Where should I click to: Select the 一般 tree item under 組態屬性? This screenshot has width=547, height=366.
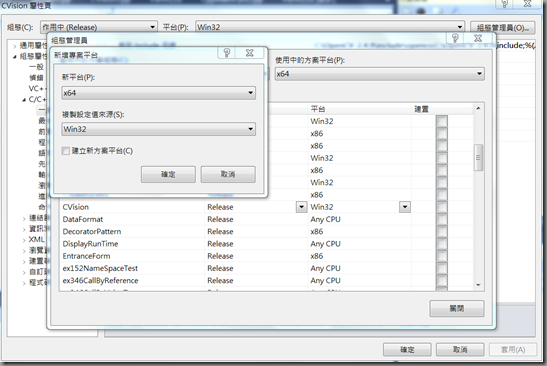pos(36,67)
